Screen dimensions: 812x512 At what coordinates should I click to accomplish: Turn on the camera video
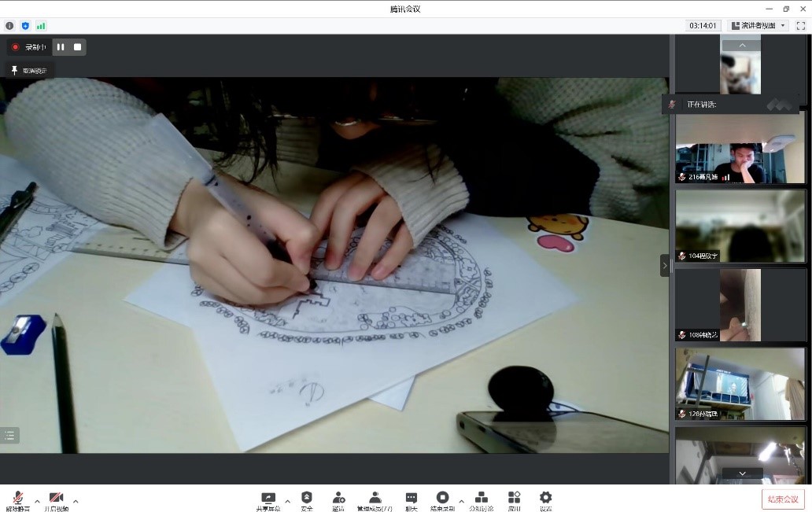point(56,499)
